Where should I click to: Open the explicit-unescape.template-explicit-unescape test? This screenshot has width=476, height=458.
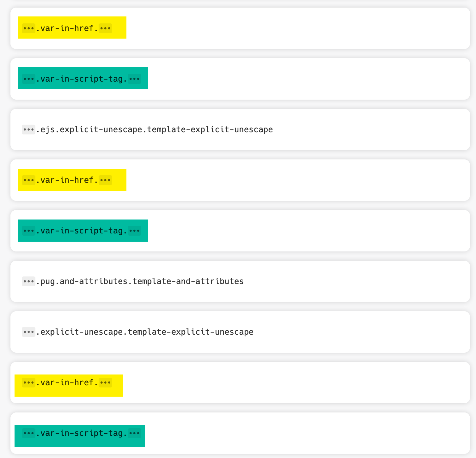click(145, 331)
